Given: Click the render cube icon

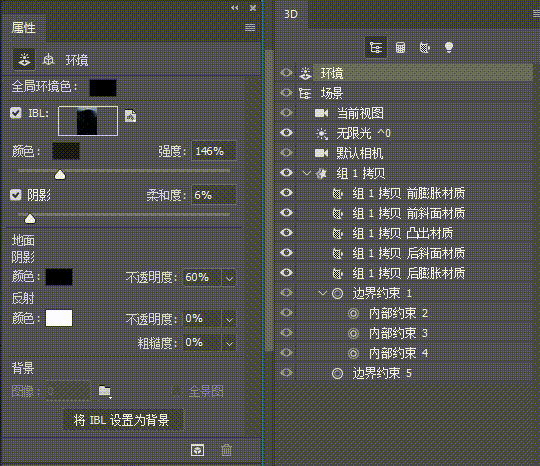Looking at the screenshot, I should [x=197, y=450].
